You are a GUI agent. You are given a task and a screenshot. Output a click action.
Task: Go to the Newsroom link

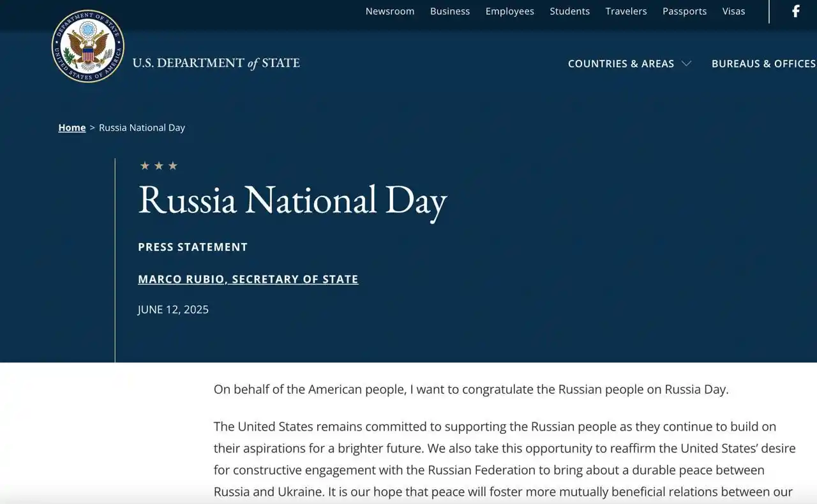click(390, 11)
